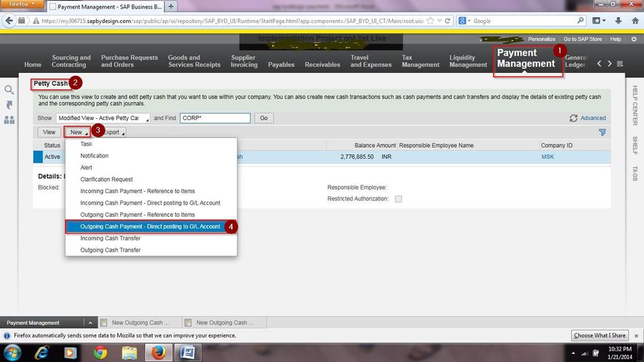Open the filter funnel icon above the table
This screenshot has width=644, height=362.
[x=602, y=132]
